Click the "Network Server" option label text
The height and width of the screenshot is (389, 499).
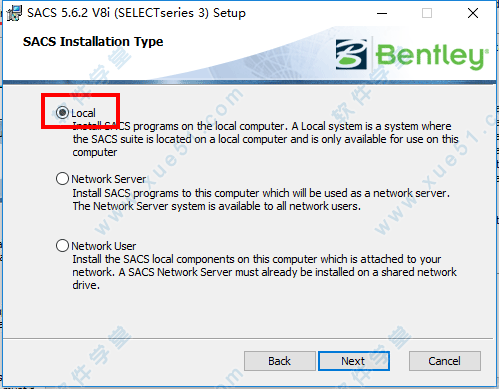point(109,179)
